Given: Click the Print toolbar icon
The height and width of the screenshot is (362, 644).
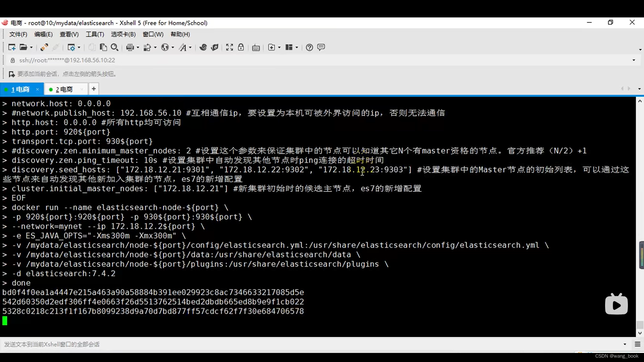Looking at the screenshot, I should pos(130,47).
